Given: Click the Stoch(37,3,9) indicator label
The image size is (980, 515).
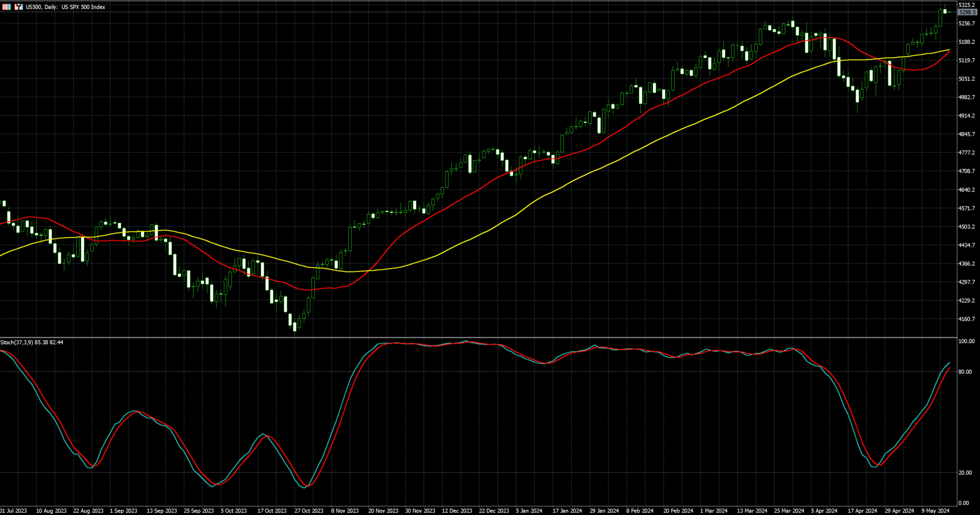Looking at the screenshot, I should (32, 343).
